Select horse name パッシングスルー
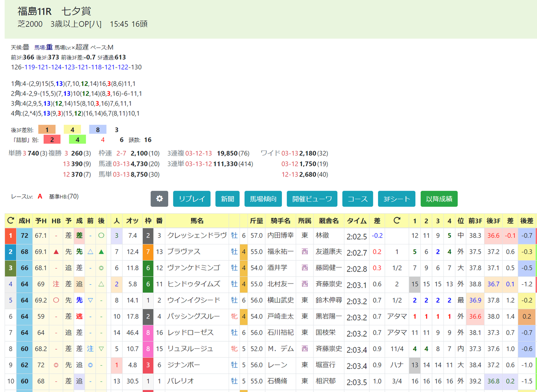The width and height of the screenshot is (537, 392). tap(193, 317)
